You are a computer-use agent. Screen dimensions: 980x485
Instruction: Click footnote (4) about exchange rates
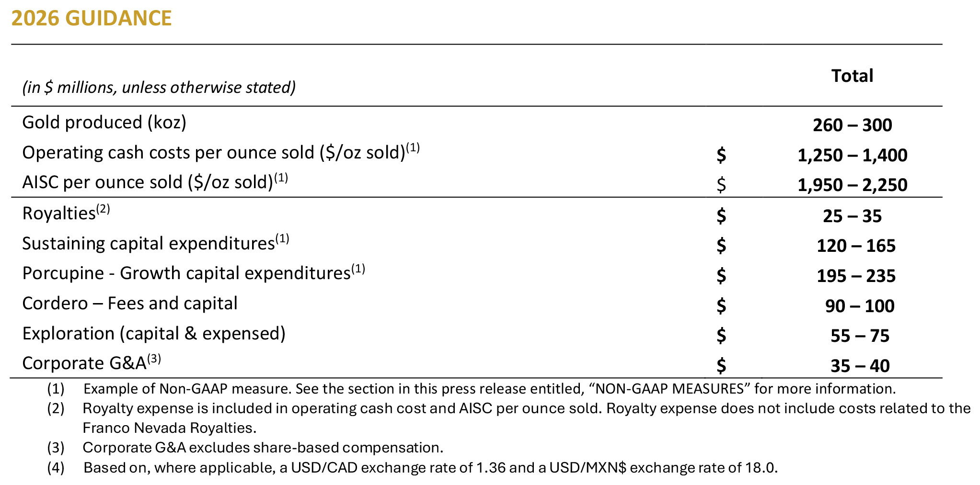(430, 468)
